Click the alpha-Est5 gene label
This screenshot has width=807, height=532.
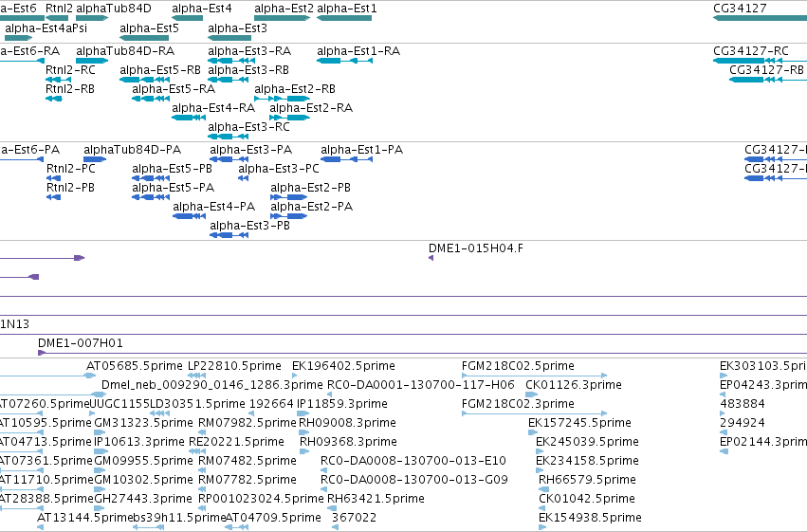(149, 28)
